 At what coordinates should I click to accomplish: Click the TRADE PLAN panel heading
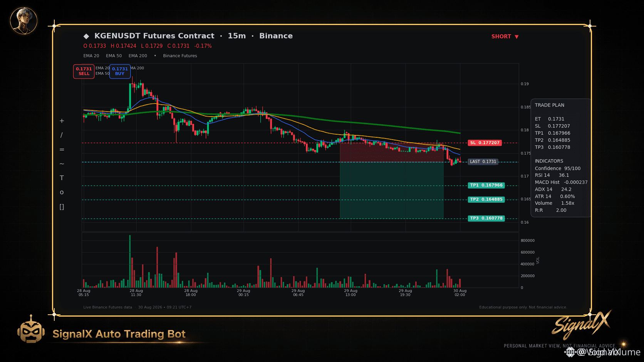pyautogui.click(x=549, y=105)
